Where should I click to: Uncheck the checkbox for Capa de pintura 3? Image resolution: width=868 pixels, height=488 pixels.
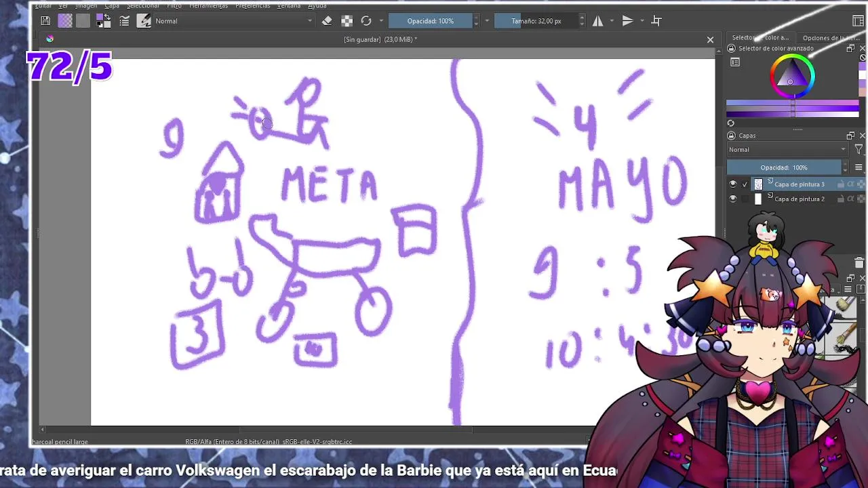click(745, 184)
